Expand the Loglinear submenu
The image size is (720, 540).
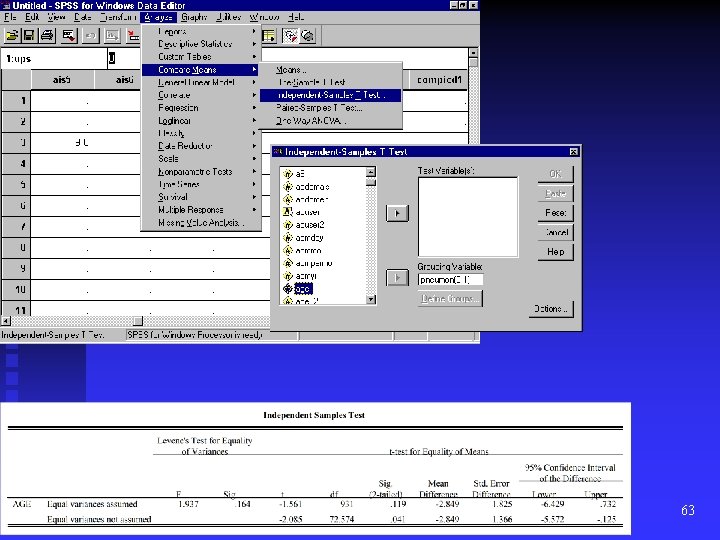[x=201, y=121]
